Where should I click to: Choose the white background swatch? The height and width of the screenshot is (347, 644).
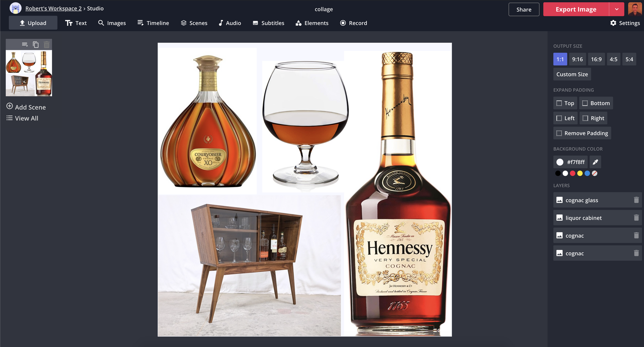pos(565,173)
